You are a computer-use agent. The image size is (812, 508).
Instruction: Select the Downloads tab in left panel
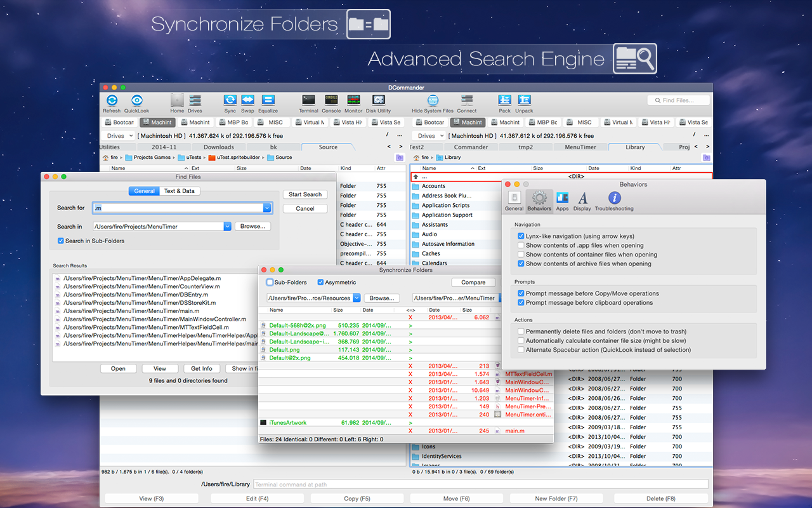[x=219, y=147]
